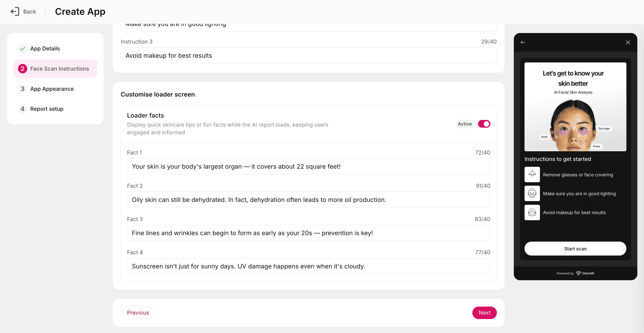Go to the App Appearance step
Viewport: 644px width, 333px height.
(52, 89)
